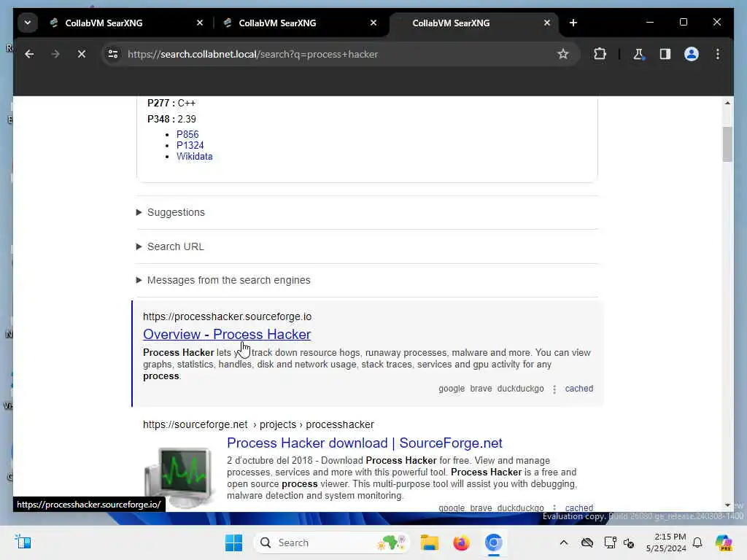Close the first CollabVM SearXNG tab

click(200, 23)
